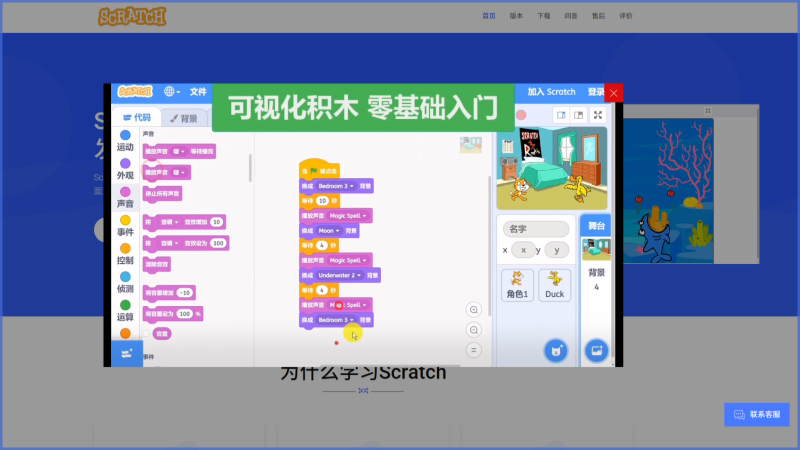
Task: Click the choose a sprite cat button
Action: 556,351
